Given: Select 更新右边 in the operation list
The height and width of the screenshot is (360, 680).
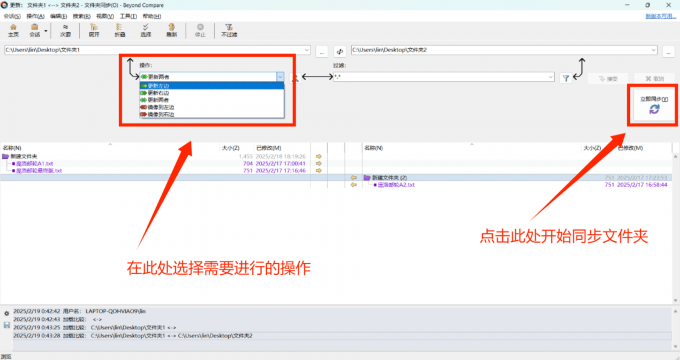Looking at the screenshot, I should click(212, 93).
